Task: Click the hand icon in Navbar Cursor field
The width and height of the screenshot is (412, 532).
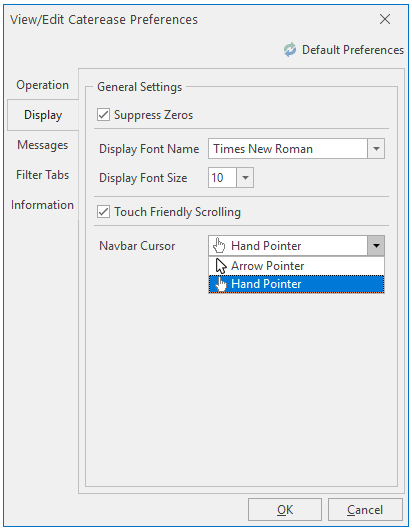Action: coord(219,245)
